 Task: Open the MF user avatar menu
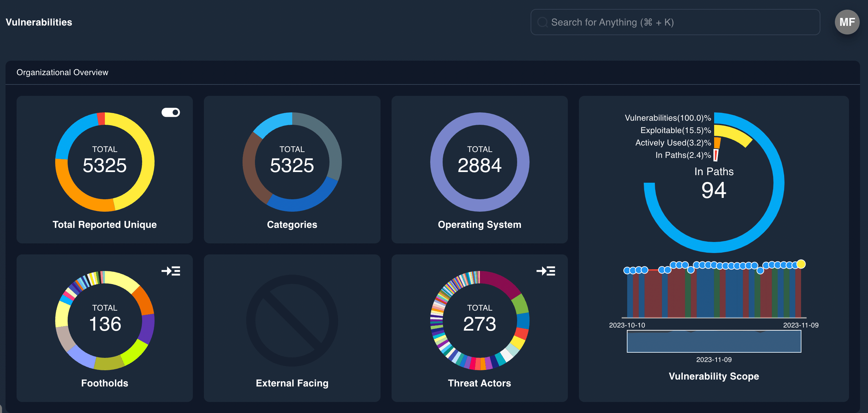847,22
